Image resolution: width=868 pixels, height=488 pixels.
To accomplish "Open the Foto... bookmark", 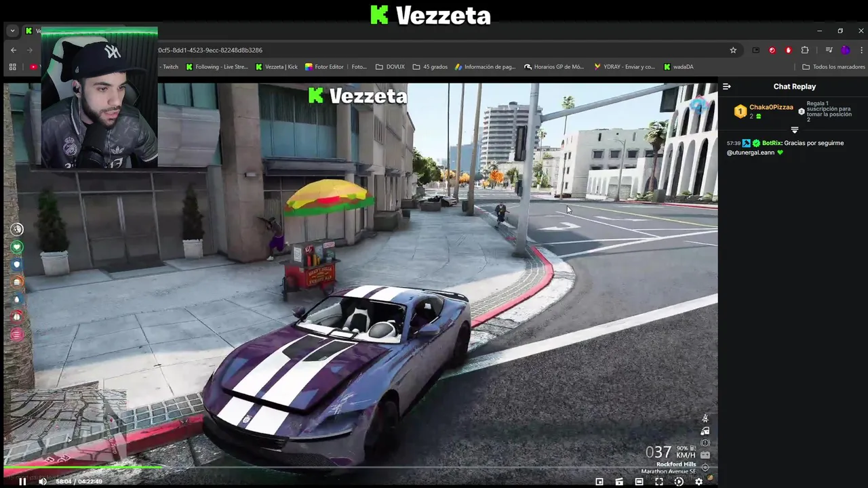I will pyautogui.click(x=359, y=67).
